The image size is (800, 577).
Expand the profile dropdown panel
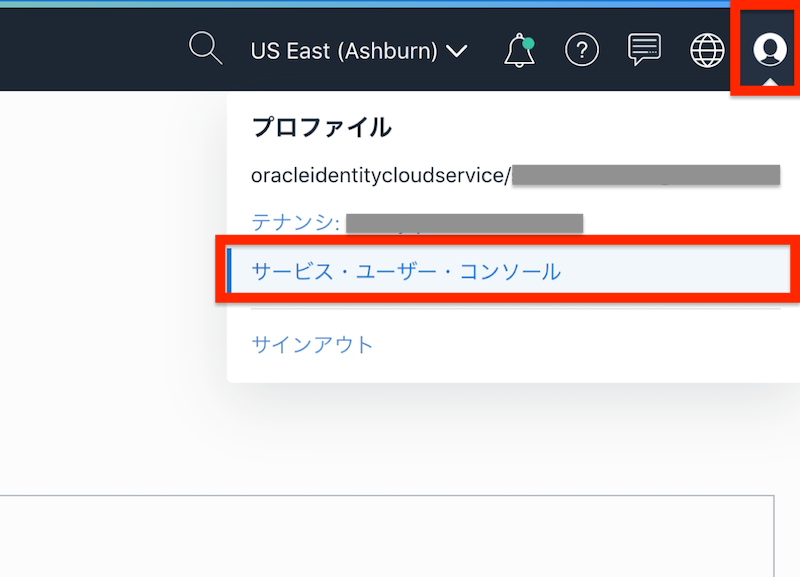pyautogui.click(x=768, y=48)
